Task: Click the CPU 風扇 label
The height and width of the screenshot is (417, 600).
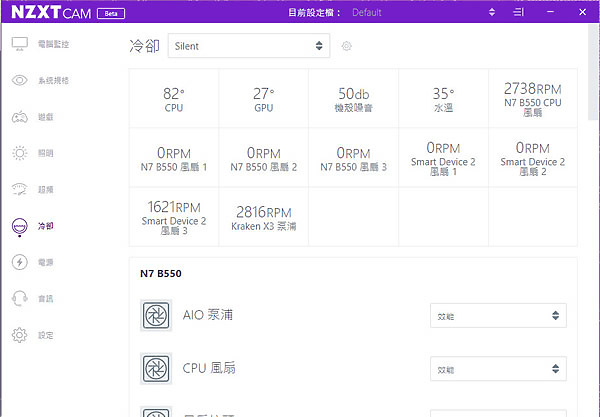Action: point(209,368)
